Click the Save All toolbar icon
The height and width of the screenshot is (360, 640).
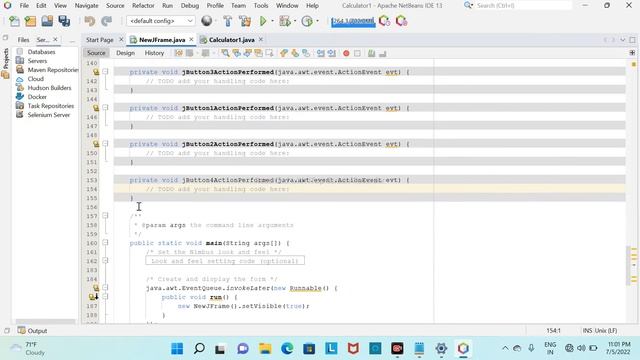click(x=64, y=21)
